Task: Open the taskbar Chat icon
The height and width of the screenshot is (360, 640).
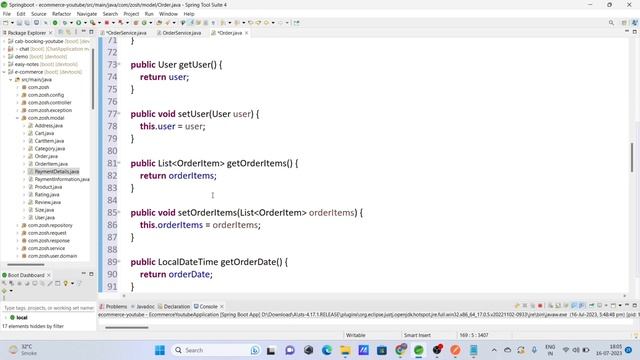Action: tap(290, 350)
